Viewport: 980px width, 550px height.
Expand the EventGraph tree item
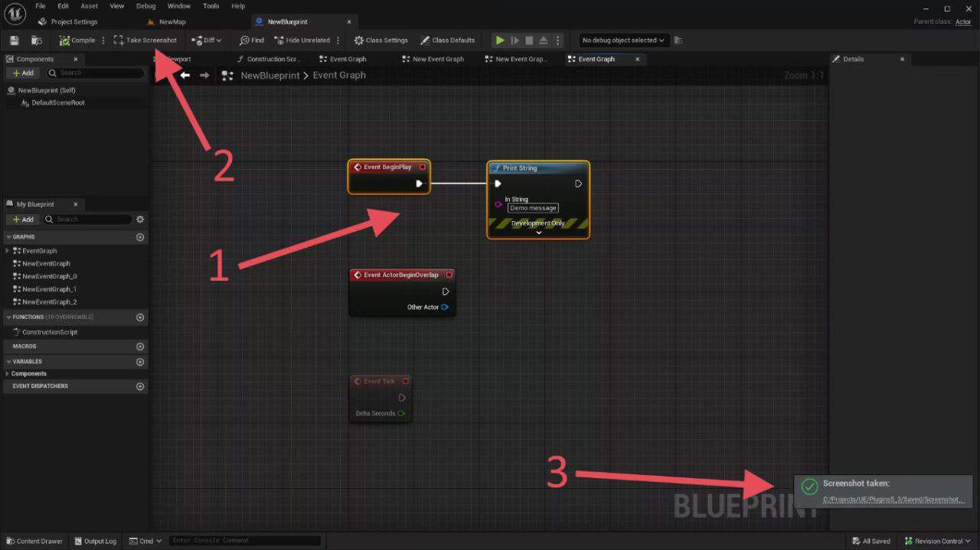click(x=7, y=251)
